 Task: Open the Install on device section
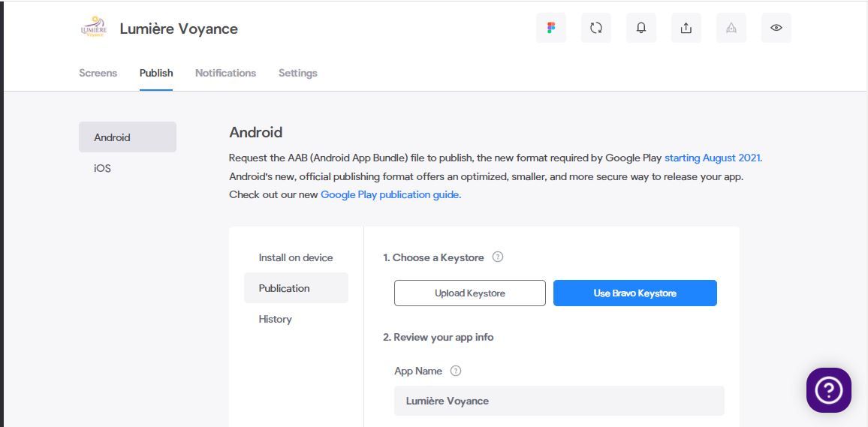coord(296,257)
